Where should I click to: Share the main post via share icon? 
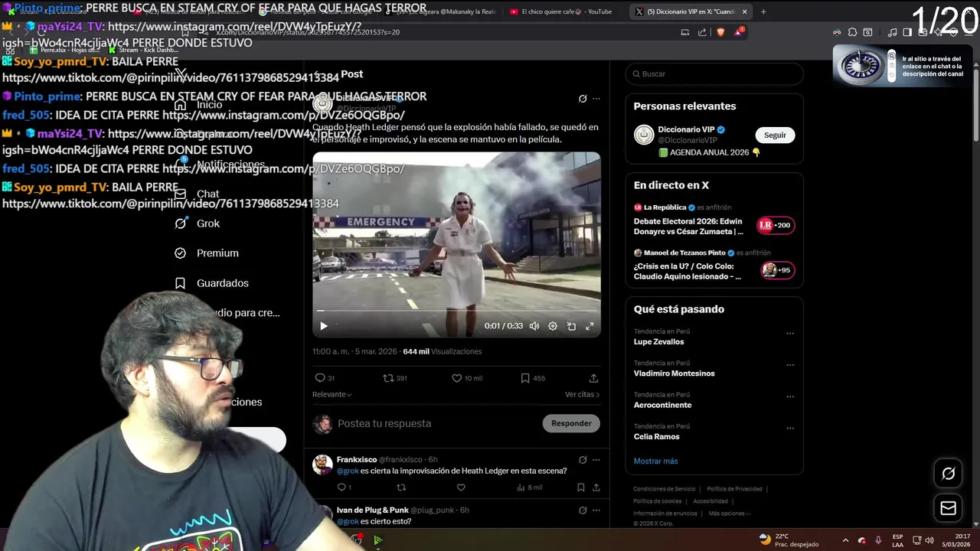click(593, 378)
